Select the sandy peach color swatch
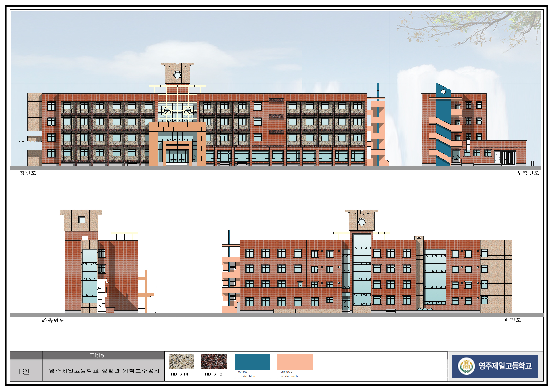Viewport: 554px width, 392px height. coord(295,361)
